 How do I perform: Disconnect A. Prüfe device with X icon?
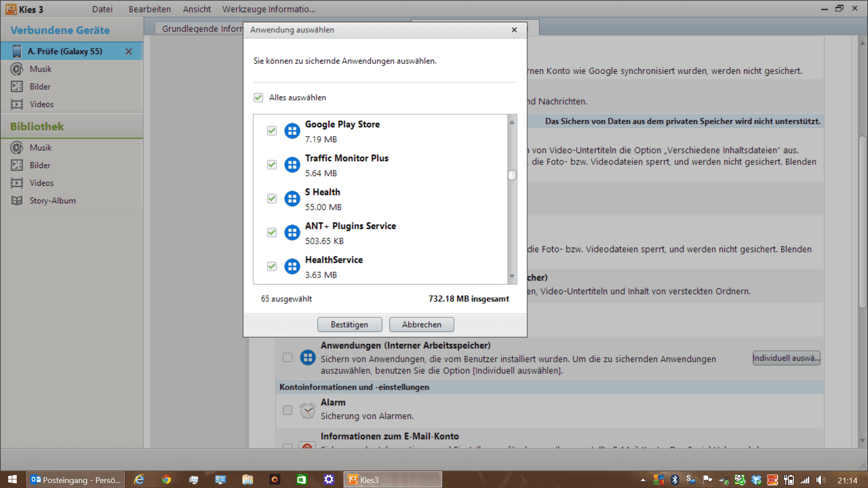129,52
